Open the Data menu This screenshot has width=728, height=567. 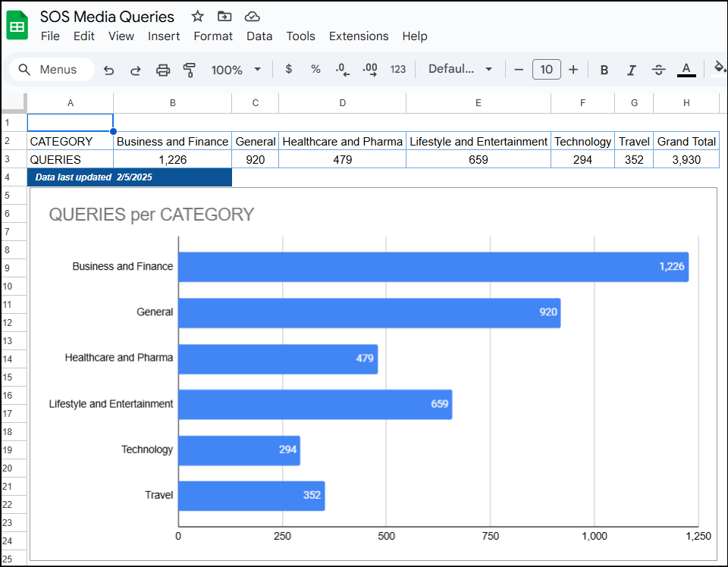click(259, 36)
